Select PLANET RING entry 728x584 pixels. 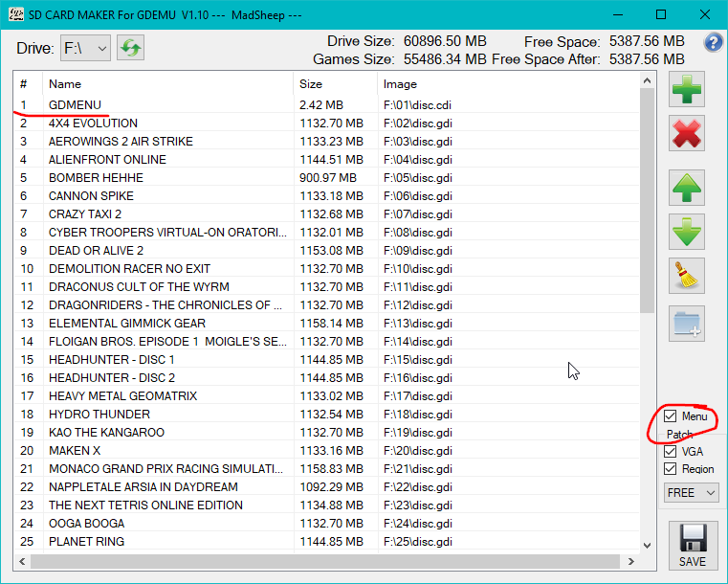326,541
